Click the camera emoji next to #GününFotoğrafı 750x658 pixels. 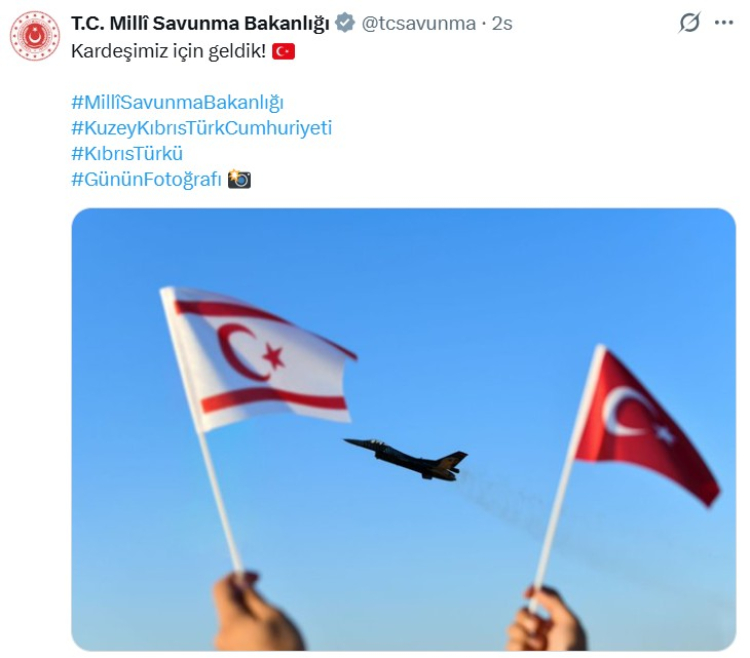tap(239, 179)
